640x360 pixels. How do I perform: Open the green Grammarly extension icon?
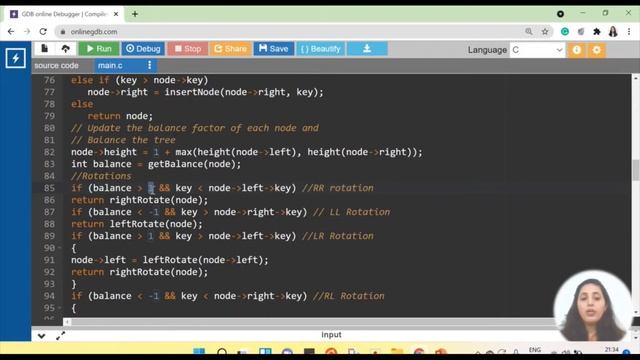pyautogui.click(x=565, y=31)
